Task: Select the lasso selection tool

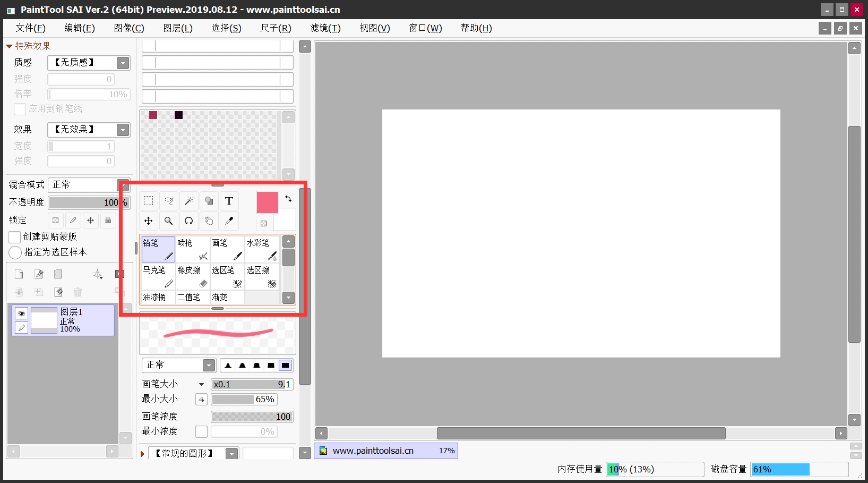Action: click(169, 201)
